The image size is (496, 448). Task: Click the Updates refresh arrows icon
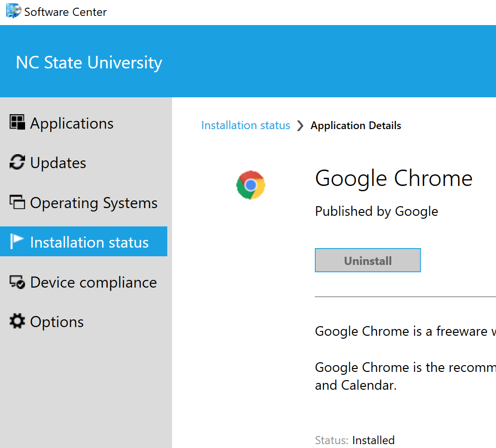click(17, 162)
